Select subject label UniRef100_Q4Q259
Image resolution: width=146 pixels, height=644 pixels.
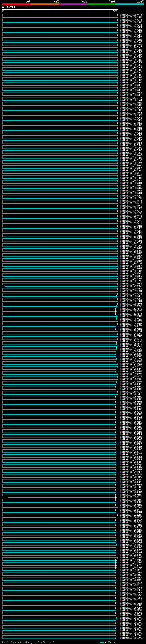click(131, 334)
